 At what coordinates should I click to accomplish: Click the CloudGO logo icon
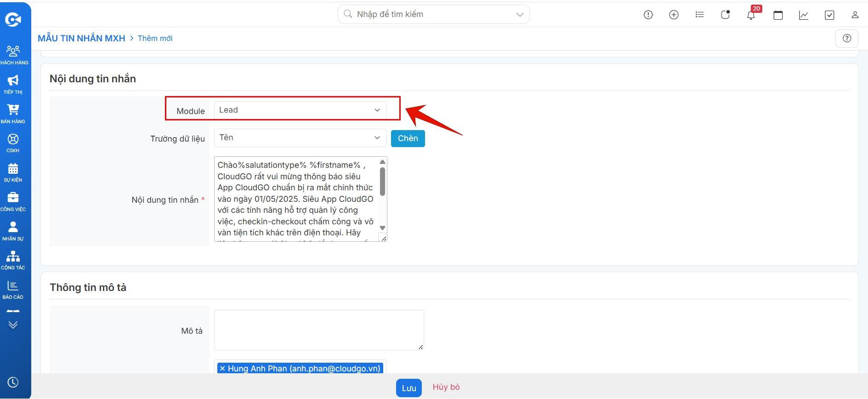pos(13,19)
